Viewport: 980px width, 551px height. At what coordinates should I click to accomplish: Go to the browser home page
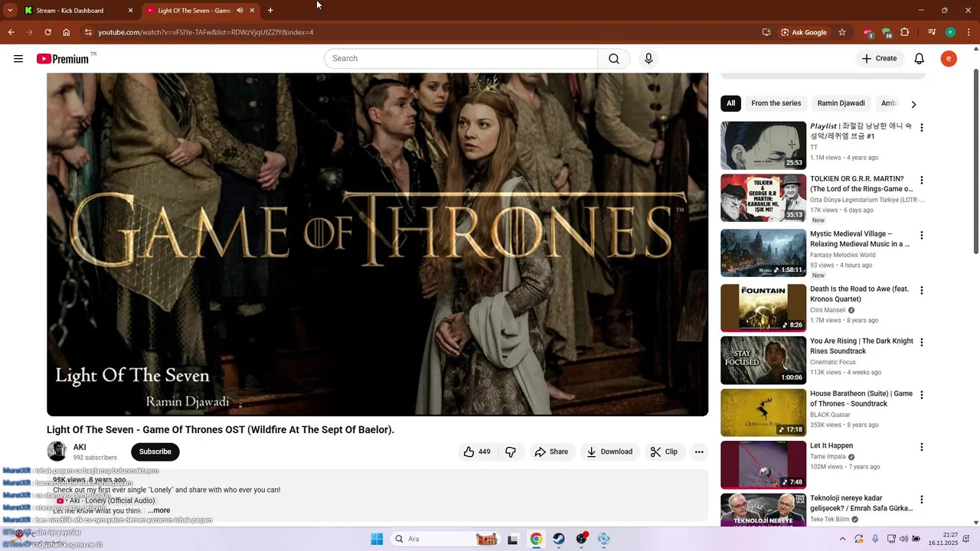point(67,32)
